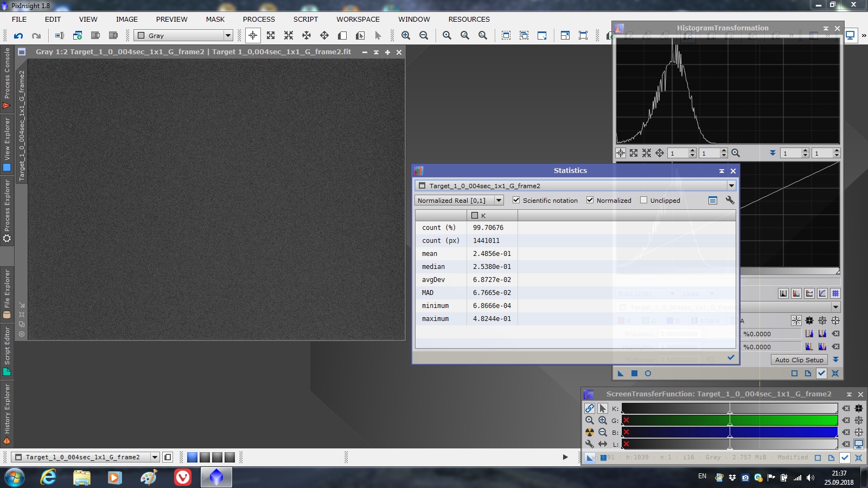Enable the Unclipped checkbox
Screen dimensions: 868x488
643,200
